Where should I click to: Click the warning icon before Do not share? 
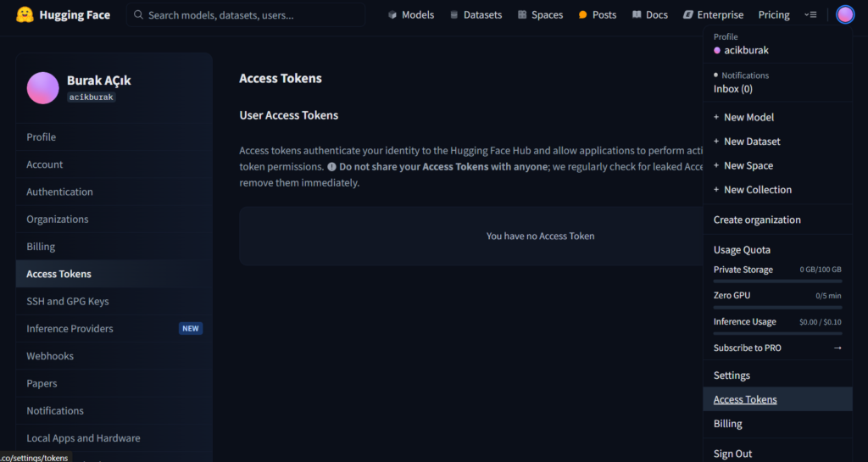331,166
